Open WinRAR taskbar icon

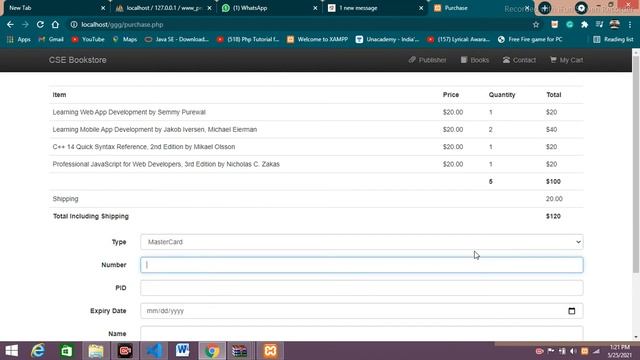[x=240, y=351]
